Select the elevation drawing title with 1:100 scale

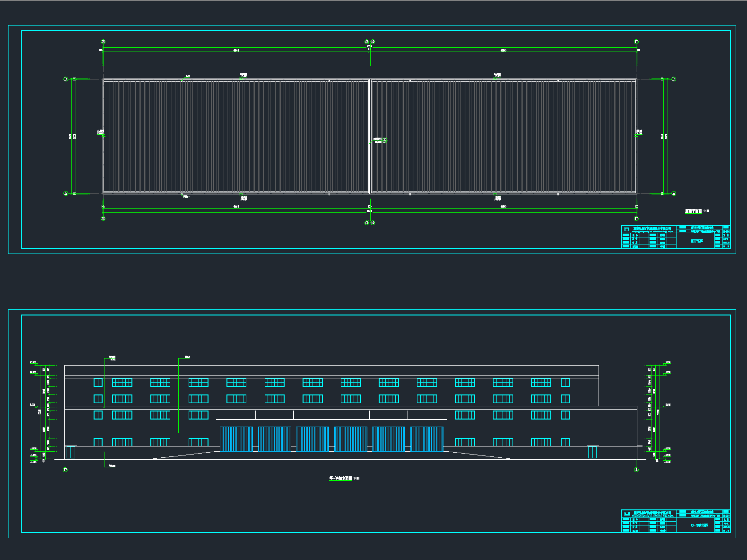344,478
